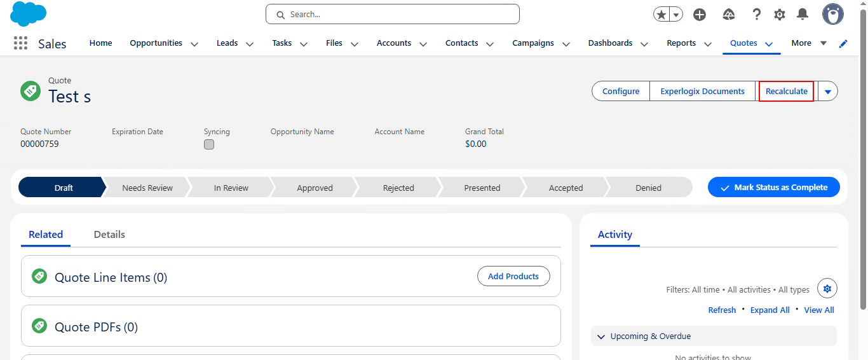The height and width of the screenshot is (360, 868).
Task: Open the Contacts tab
Action: point(461,43)
